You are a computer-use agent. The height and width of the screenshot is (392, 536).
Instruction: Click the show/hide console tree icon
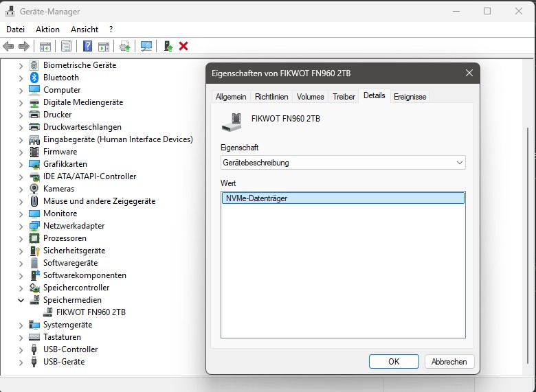45,46
